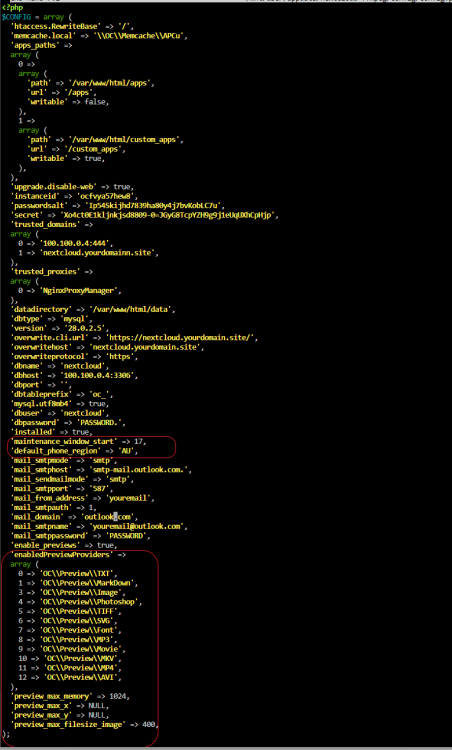This screenshot has width=452, height=750.
Task: Click the 'preview_max_memory' => 1024 line
Action: [70, 696]
